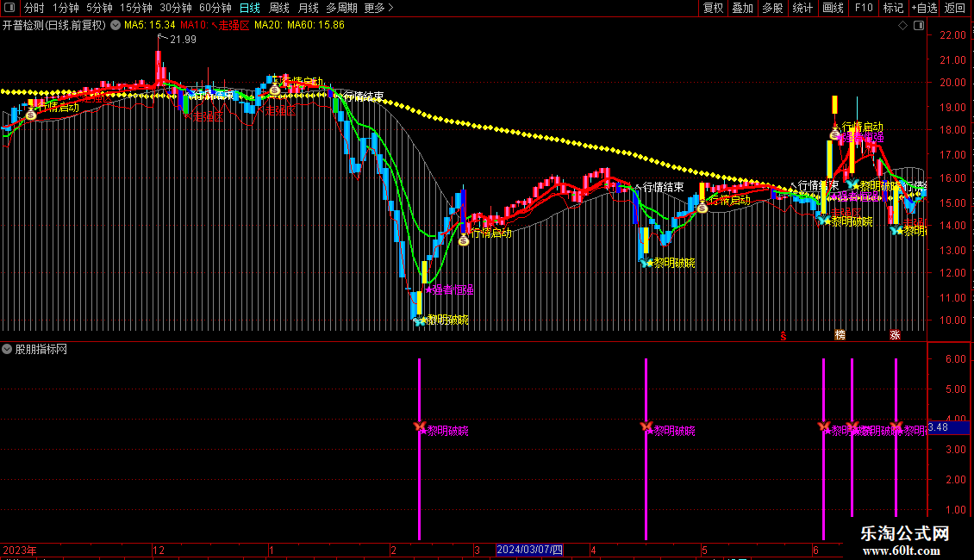
Task: Click the red S marker below the chart
Action: (784, 336)
